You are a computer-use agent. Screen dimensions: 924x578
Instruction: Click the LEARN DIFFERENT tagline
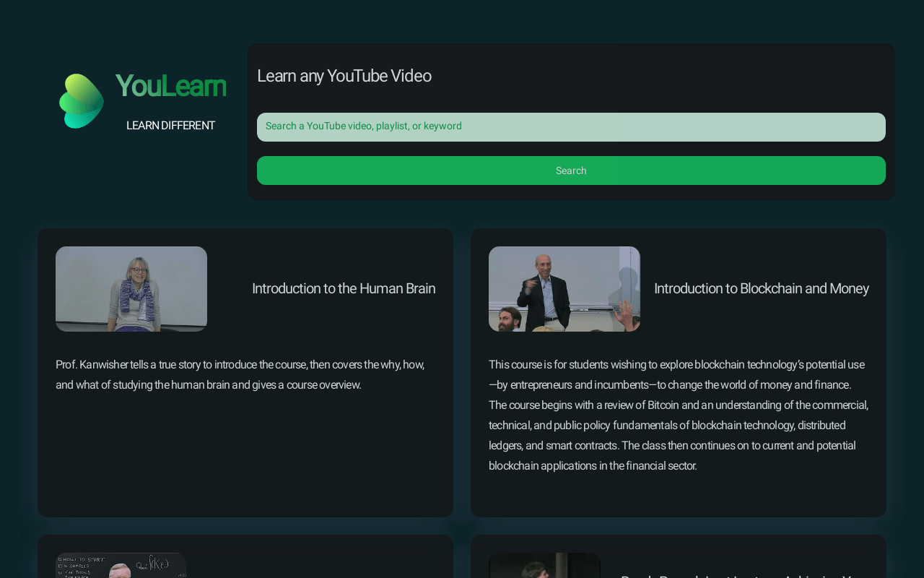(170, 126)
